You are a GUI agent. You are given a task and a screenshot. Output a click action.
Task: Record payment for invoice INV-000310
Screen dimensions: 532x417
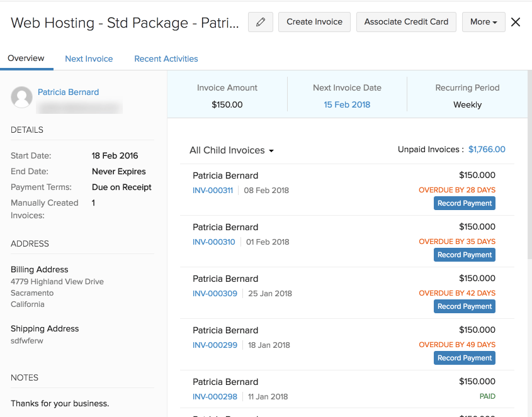[464, 255]
